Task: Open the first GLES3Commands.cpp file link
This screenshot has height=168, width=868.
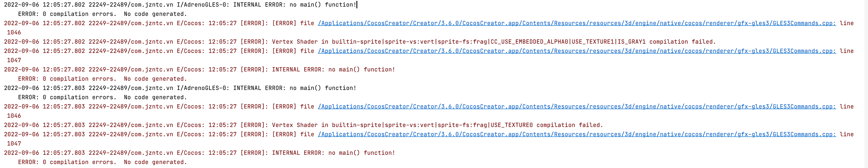Action: tap(577, 23)
